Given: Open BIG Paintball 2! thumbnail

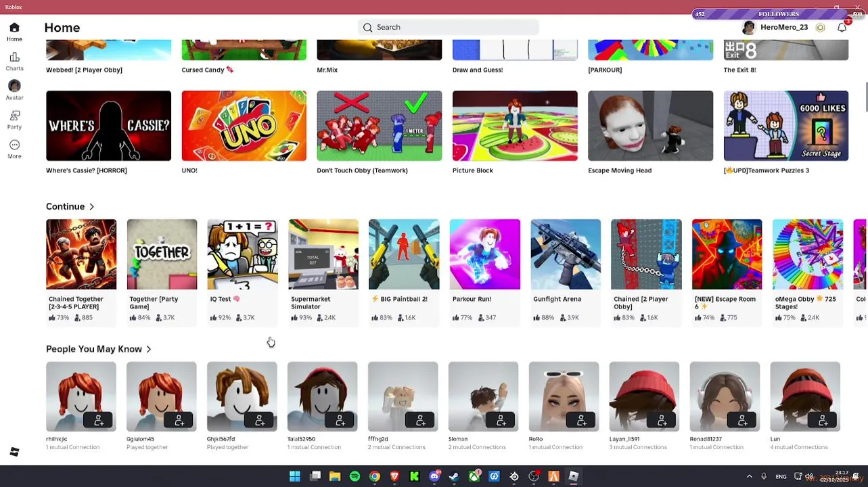Looking at the screenshot, I should pyautogui.click(x=404, y=254).
